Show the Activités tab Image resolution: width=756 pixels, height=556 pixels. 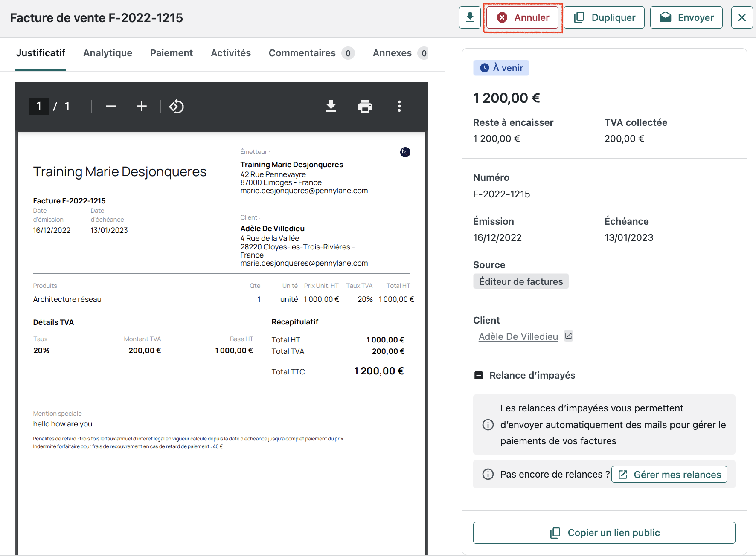click(x=231, y=53)
